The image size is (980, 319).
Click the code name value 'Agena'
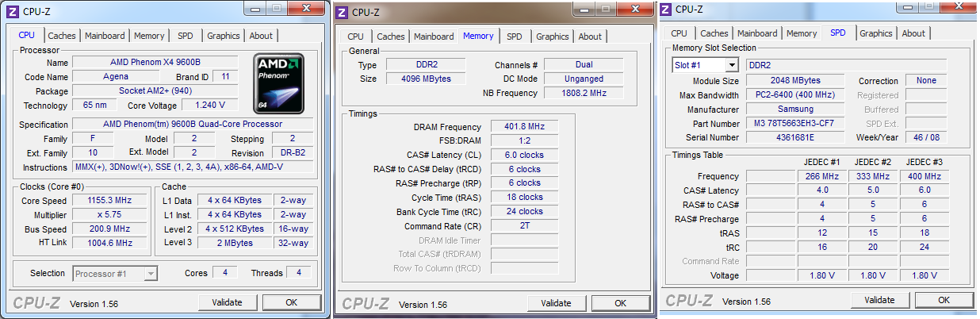pyautogui.click(x=116, y=77)
